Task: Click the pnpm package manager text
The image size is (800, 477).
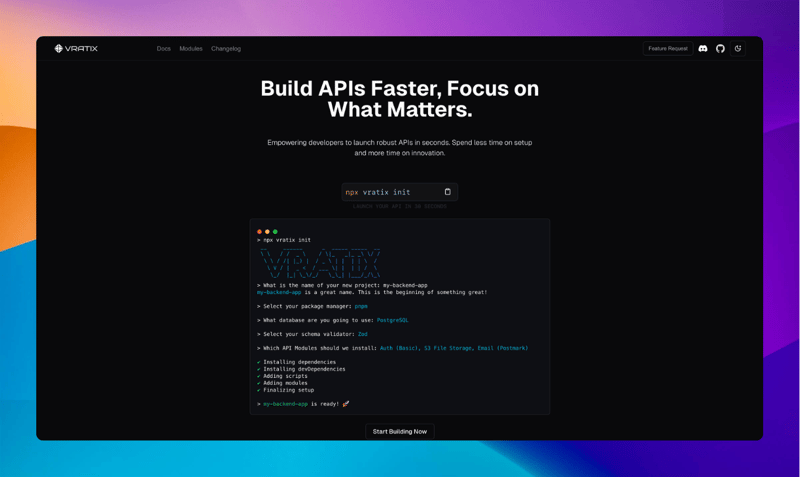Action: coord(361,306)
